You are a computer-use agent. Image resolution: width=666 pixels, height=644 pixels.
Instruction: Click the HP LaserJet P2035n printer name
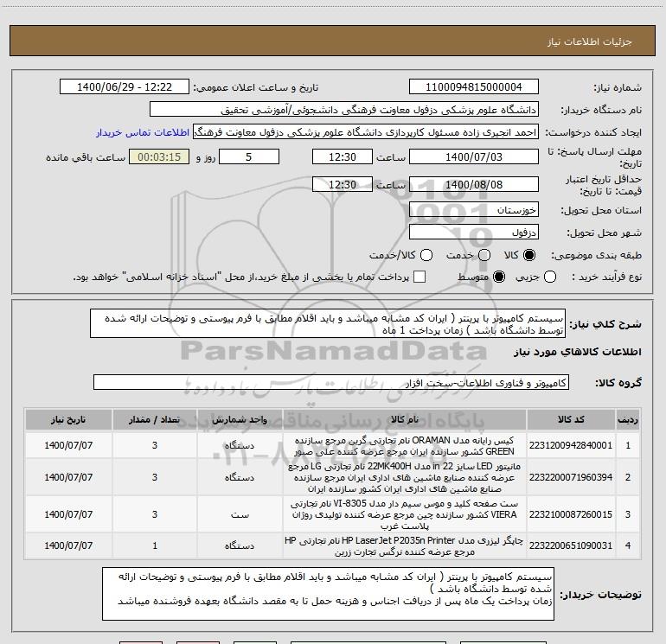coord(405,546)
